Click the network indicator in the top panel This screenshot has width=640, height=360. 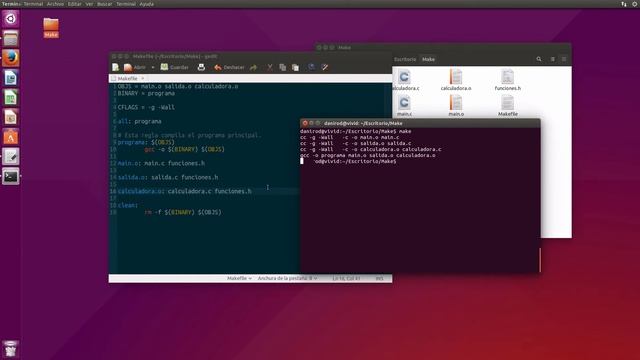click(x=624, y=4)
